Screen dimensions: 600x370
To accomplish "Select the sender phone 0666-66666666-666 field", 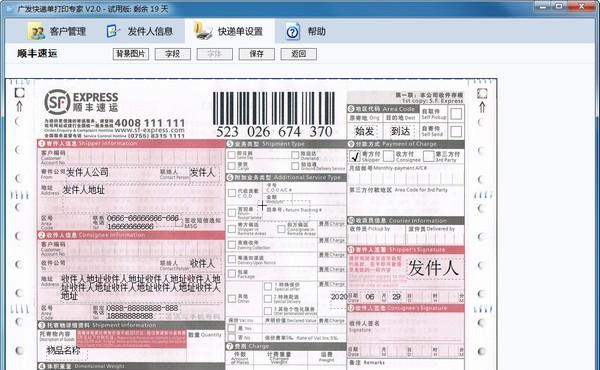I will (x=143, y=218).
